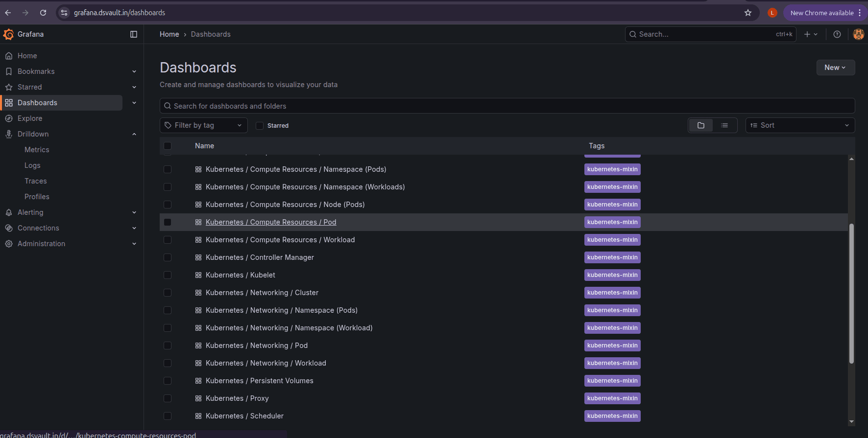Viewport: 868px width, 438px height.
Task: Dock the sidebar menu panel icon
Action: pos(134,34)
